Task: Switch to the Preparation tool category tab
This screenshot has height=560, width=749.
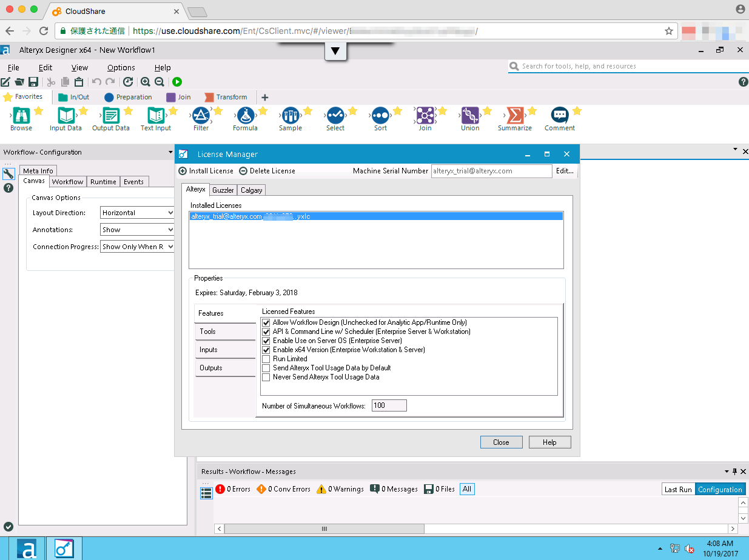Action: point(128,97)
